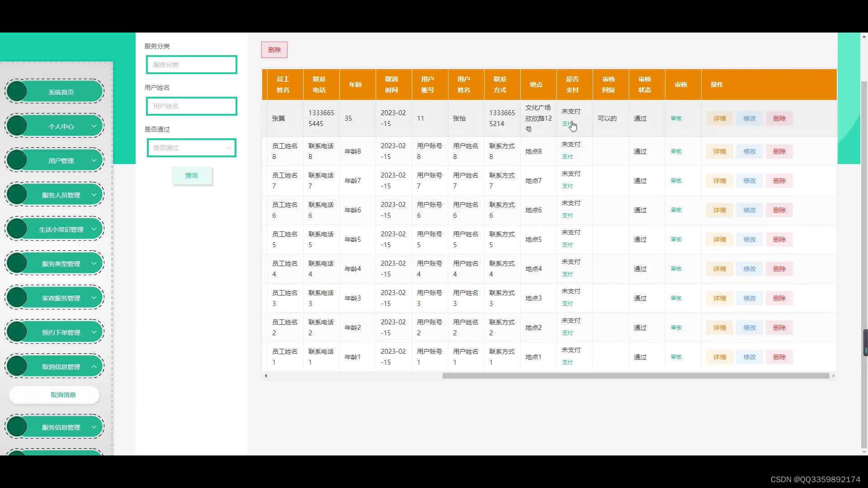Click 审核 link in 员工姓名7 row
The image size is (868, 488).
(676, 181)
